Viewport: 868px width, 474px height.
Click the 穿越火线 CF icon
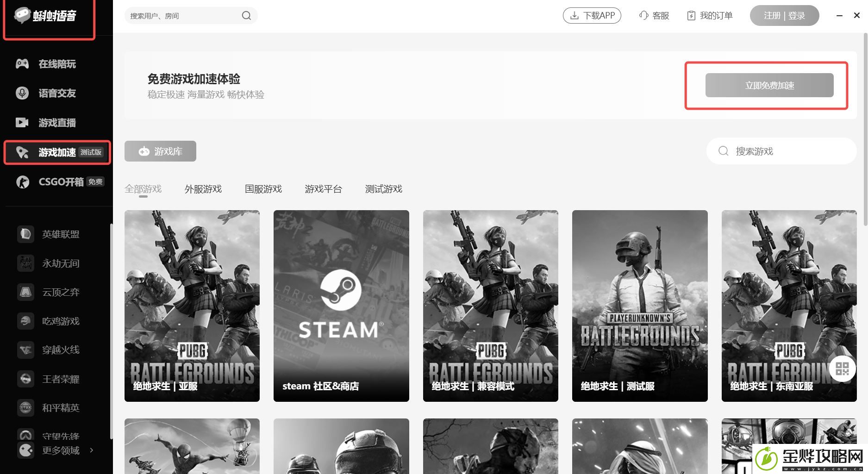point(25,350)
